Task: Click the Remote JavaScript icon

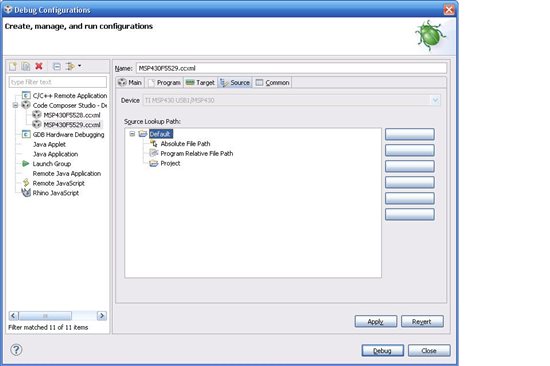Action: 26,183
